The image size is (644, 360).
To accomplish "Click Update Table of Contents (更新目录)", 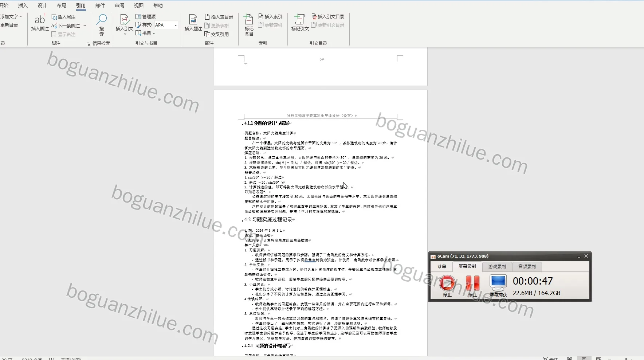I will click(9, 25).
